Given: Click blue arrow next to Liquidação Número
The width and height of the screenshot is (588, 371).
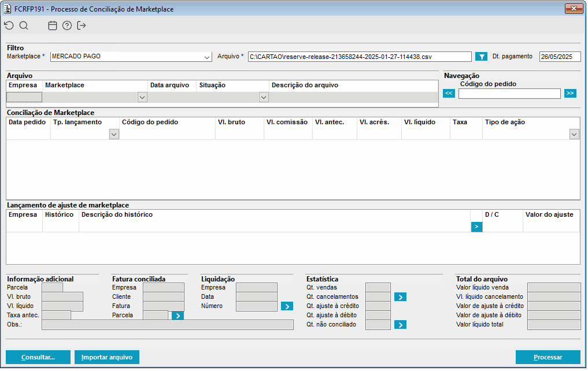Looking at the screenshot, I should (287, 306).
